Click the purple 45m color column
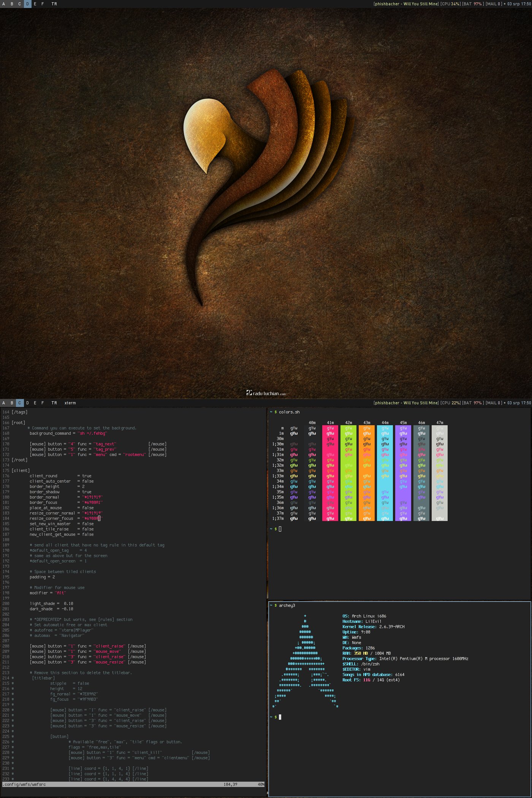Viewport: 532px width, 798px height. [x=403, y=473]
